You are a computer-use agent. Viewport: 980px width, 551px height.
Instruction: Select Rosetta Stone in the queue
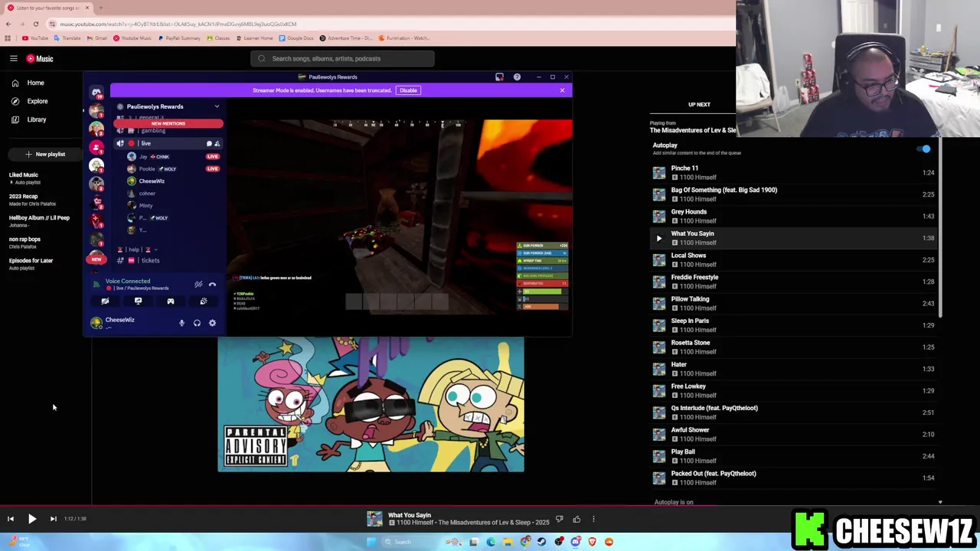[793, 347]
